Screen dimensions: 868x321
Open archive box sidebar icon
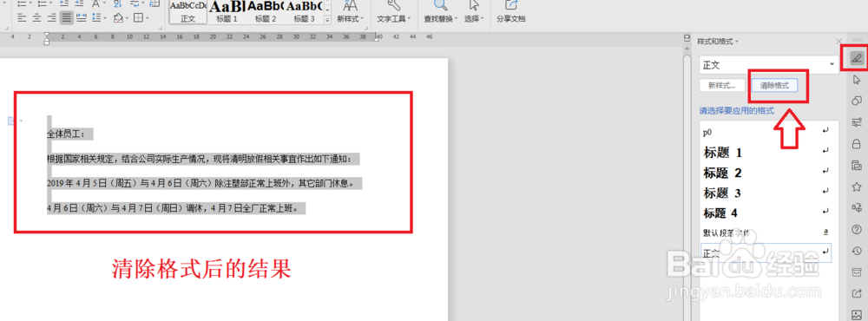(857, 272)
